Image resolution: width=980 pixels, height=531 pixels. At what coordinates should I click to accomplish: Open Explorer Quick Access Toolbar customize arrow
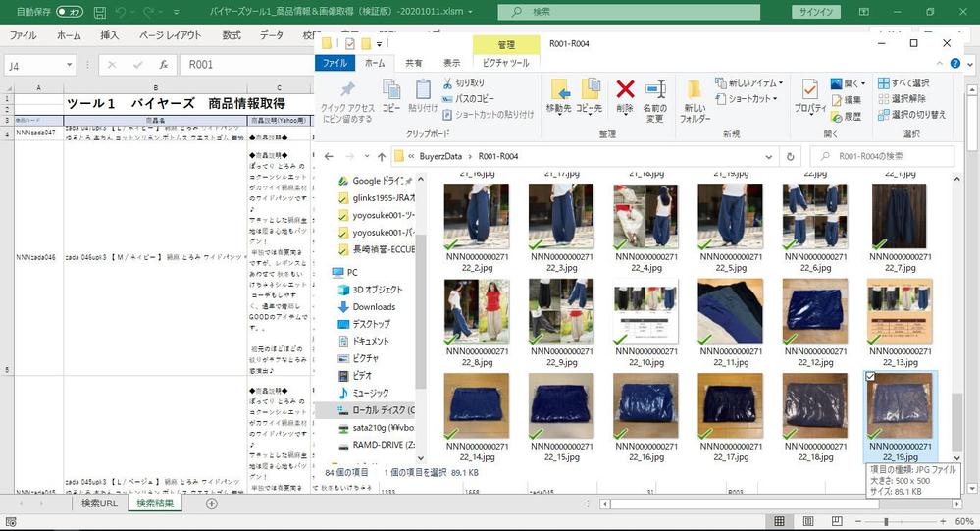(379, 44)
